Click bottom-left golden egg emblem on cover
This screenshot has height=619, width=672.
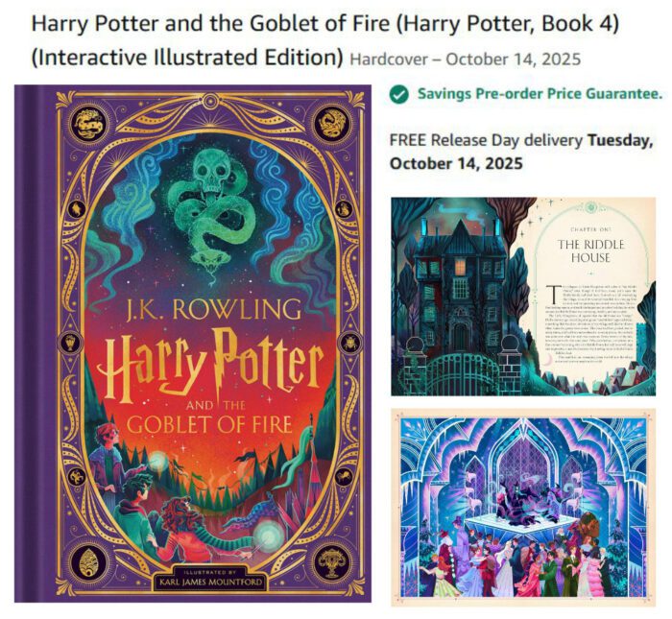pos(88,563)
